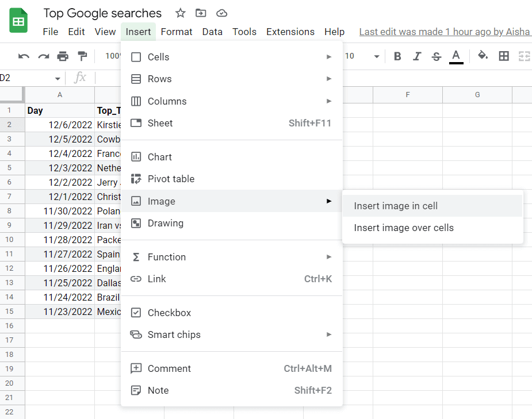Open last edit history via Aisha link
The width and height of the screenshot is (532, 419).
click(445, 32)
